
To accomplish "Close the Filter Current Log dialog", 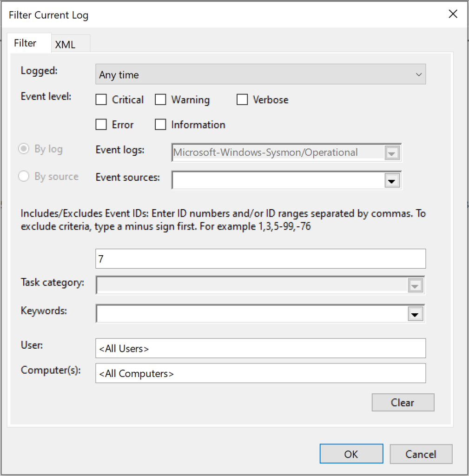I will click(x=453, y=14).
